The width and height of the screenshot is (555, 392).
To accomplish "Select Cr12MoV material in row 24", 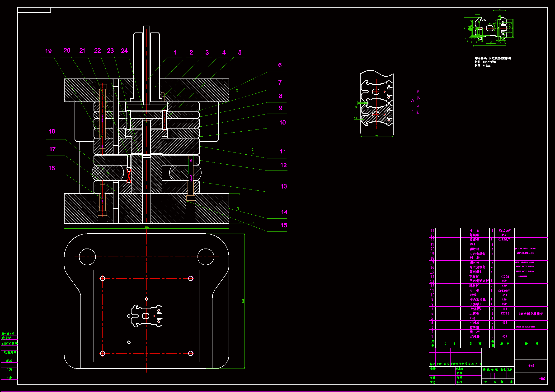I will [504, 231].
